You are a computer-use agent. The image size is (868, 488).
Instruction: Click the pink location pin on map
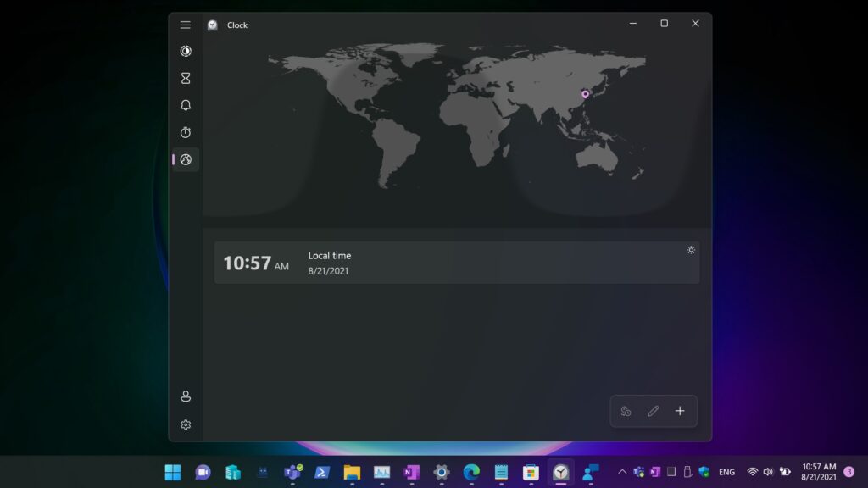pyautogui.click(x=585, y=94)
